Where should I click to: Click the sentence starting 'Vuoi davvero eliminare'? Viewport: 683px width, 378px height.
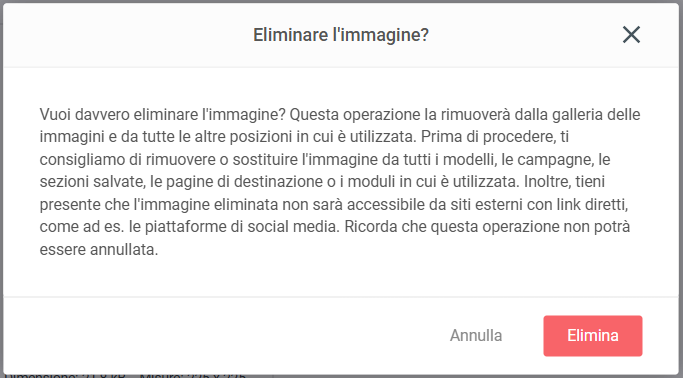click(162, 115)
